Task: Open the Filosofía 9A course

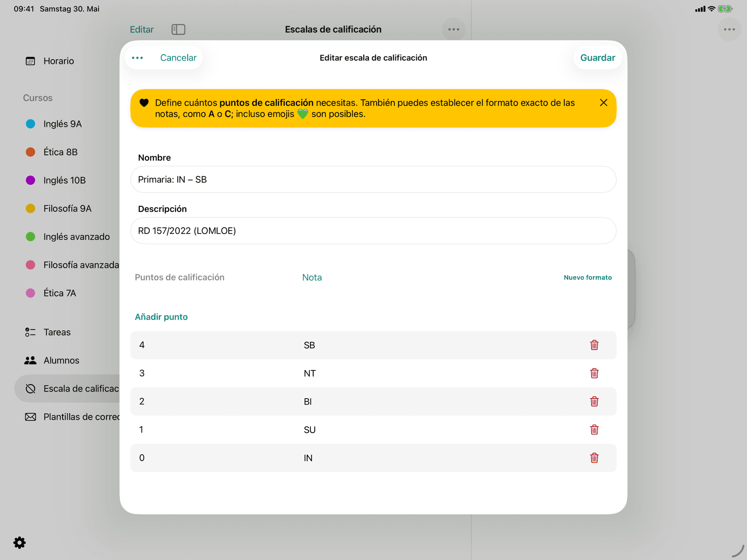Action: (67, 209)
